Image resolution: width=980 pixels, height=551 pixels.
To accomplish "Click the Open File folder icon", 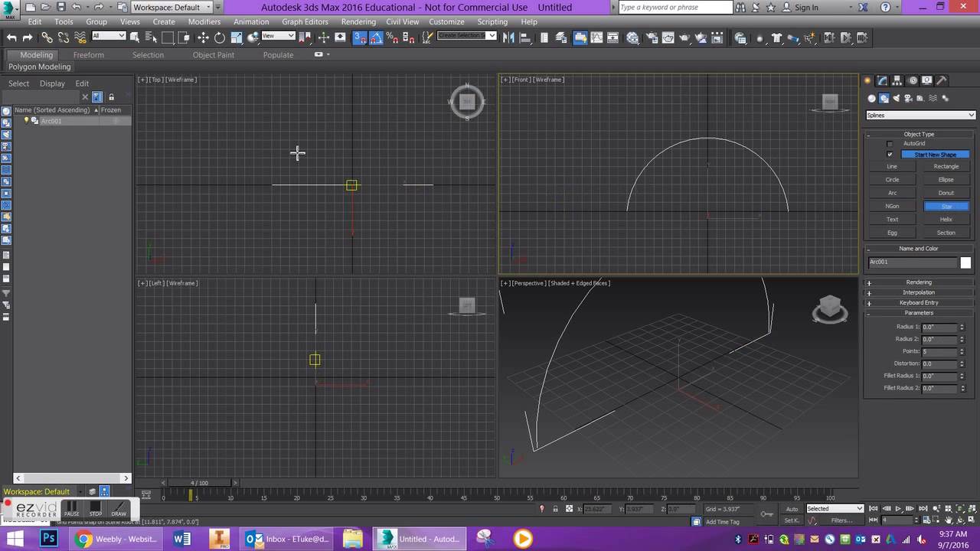I will [45, 7].
